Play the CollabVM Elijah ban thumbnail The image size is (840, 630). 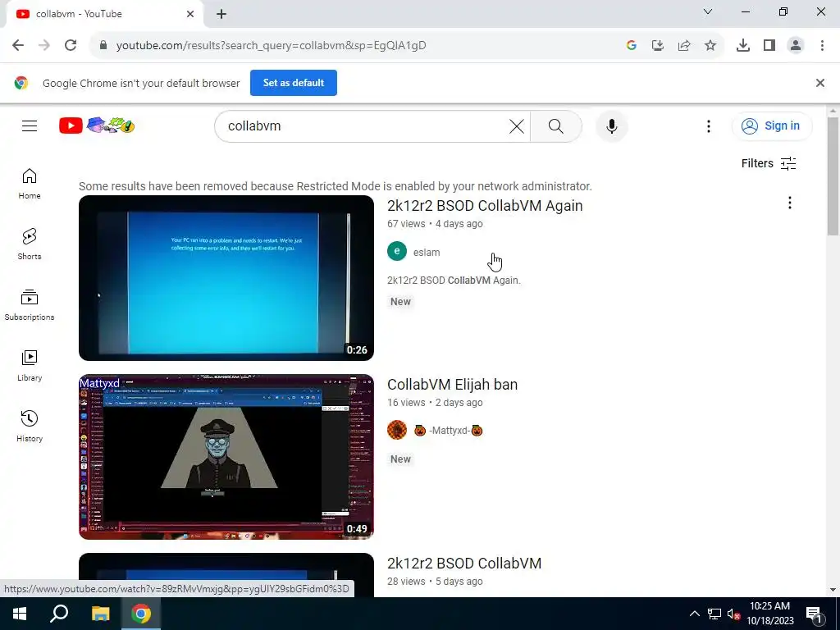click(226, 457)
